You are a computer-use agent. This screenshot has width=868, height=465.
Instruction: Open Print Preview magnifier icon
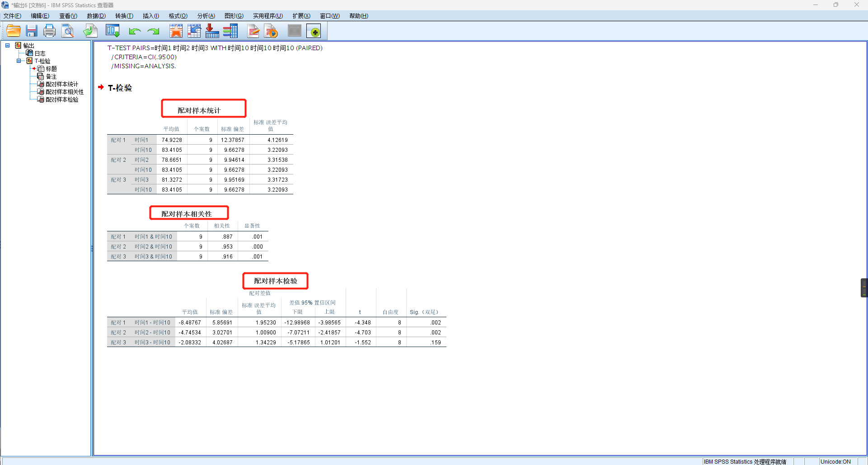pos(68,31)
